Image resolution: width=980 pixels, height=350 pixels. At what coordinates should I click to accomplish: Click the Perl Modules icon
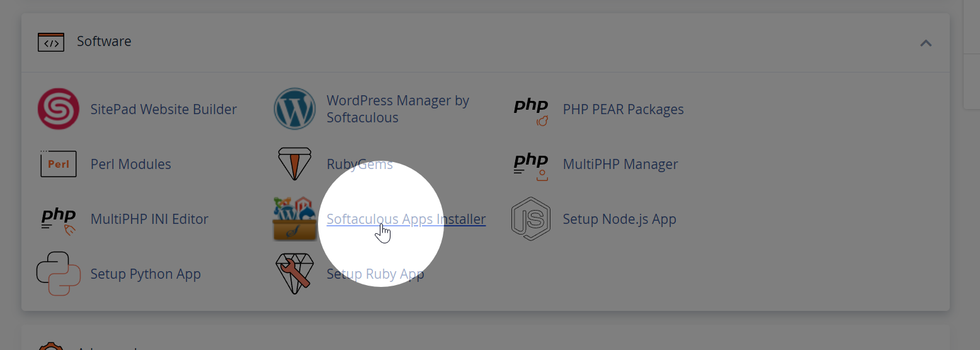(59, 163)
